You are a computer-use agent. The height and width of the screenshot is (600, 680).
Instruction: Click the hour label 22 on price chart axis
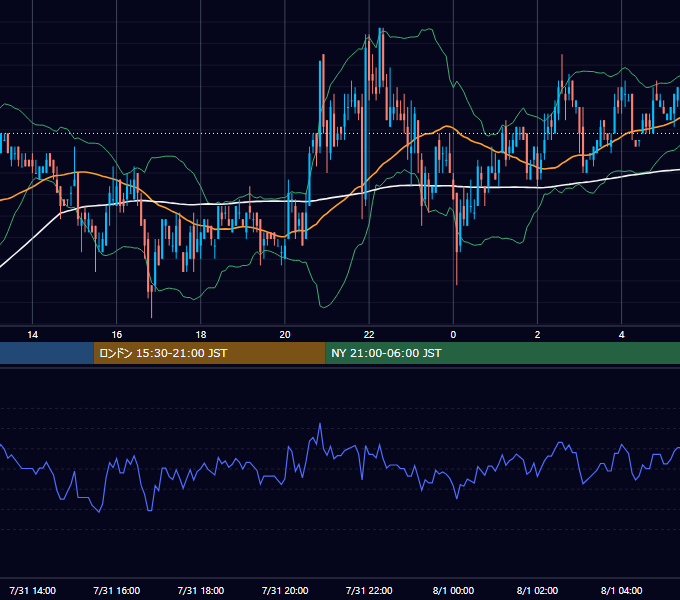point(369,335)
